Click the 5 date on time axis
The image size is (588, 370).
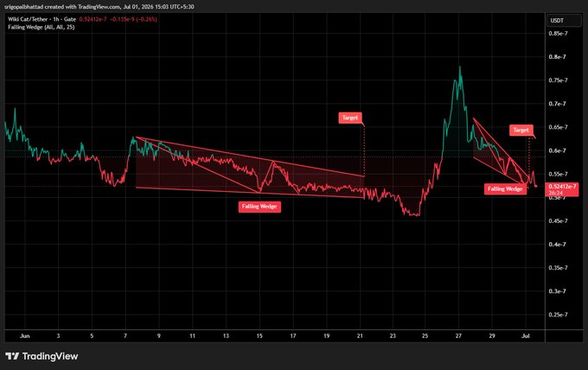(92, 336)
